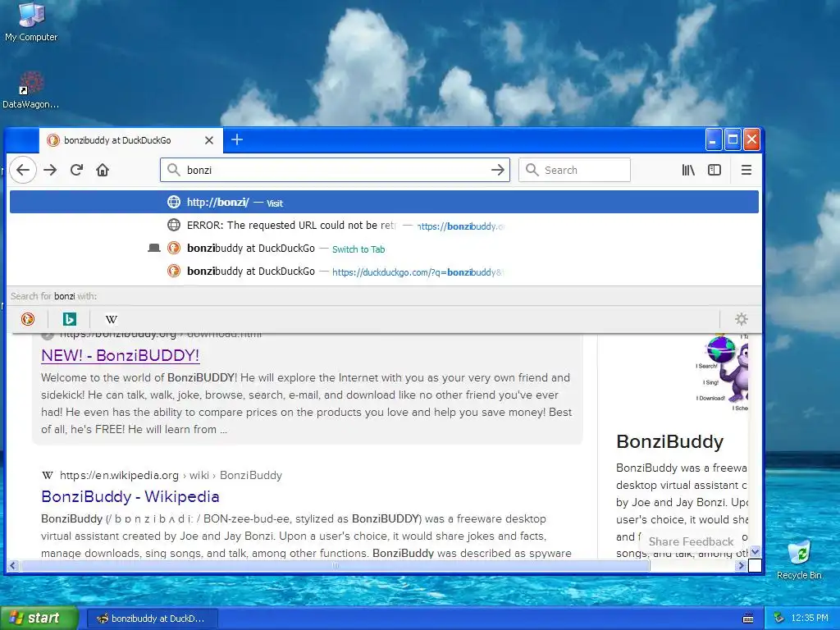This screenshot has width=840, height=630.
Task: Open the Firefox home page icon
Action: 103,171
